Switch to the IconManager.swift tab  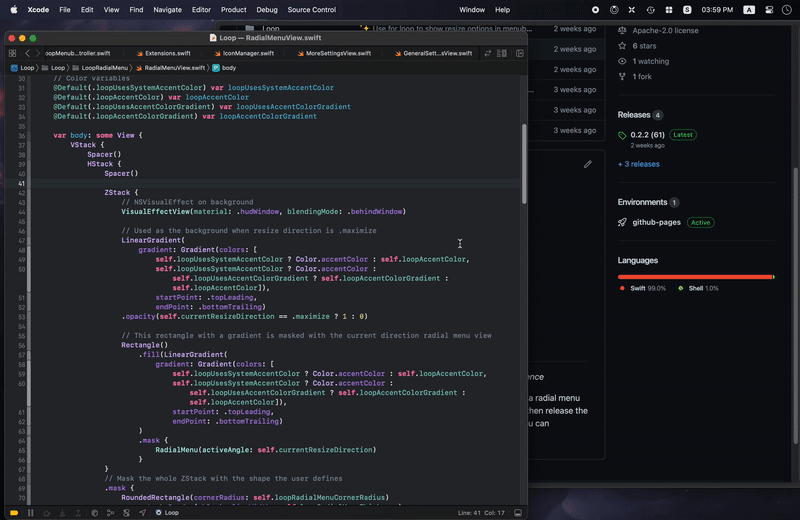[x=244, y=53]
